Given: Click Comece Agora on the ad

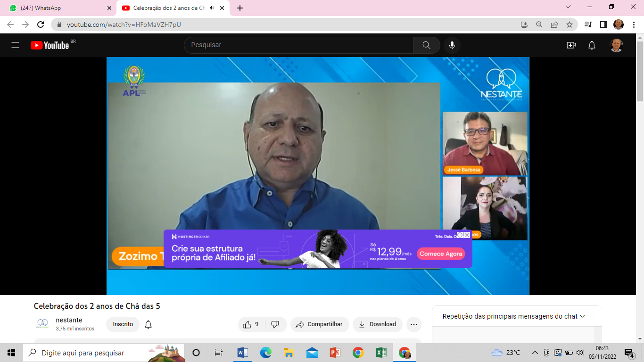Looking at the screenshot, I should 441,254.
